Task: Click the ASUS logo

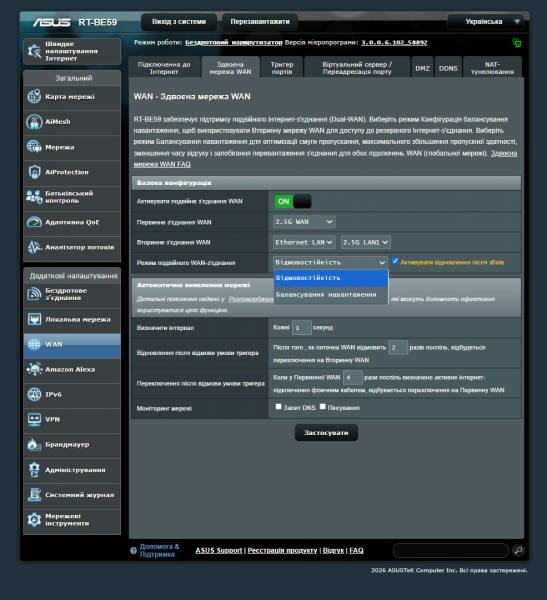Action: click(x=52, y=22)
